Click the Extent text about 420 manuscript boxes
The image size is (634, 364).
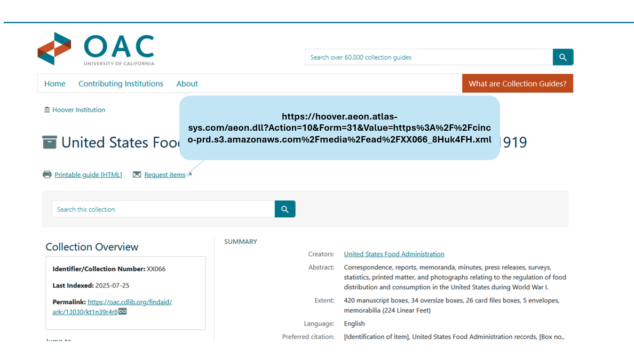click(451, 305)
